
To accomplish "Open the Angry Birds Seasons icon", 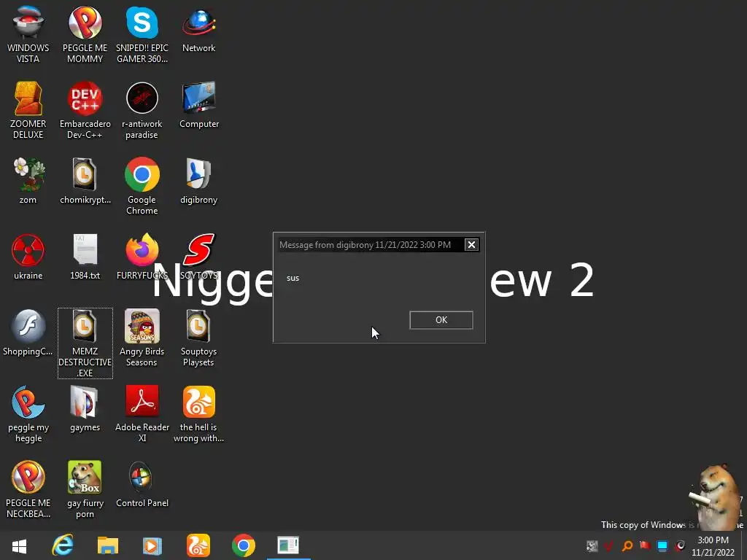I will tap(142, 338).
